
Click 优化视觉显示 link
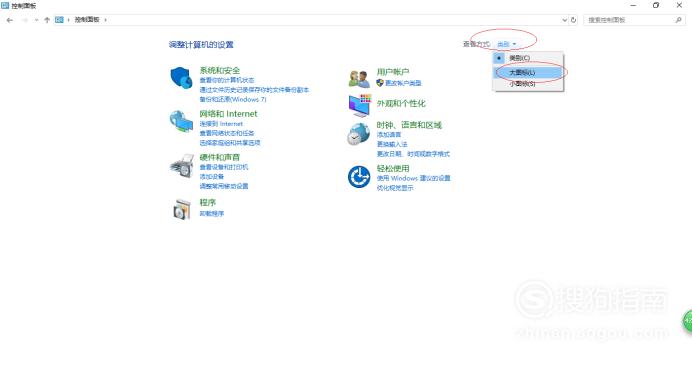click(x=395, y=188)
